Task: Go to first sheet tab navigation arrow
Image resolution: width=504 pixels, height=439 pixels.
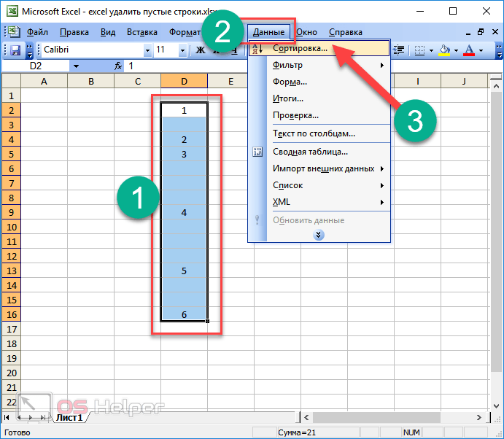Action: click(7, 417)
